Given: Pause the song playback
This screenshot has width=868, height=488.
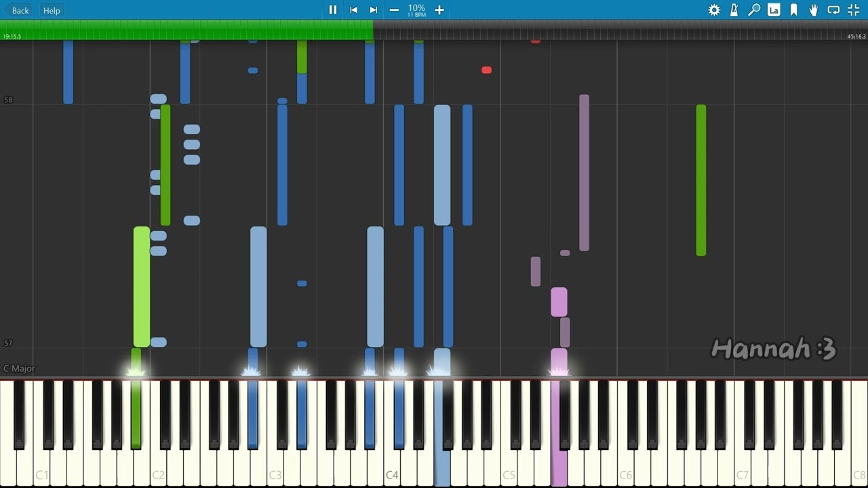Looking at the screenshot, I should [333, 10].
